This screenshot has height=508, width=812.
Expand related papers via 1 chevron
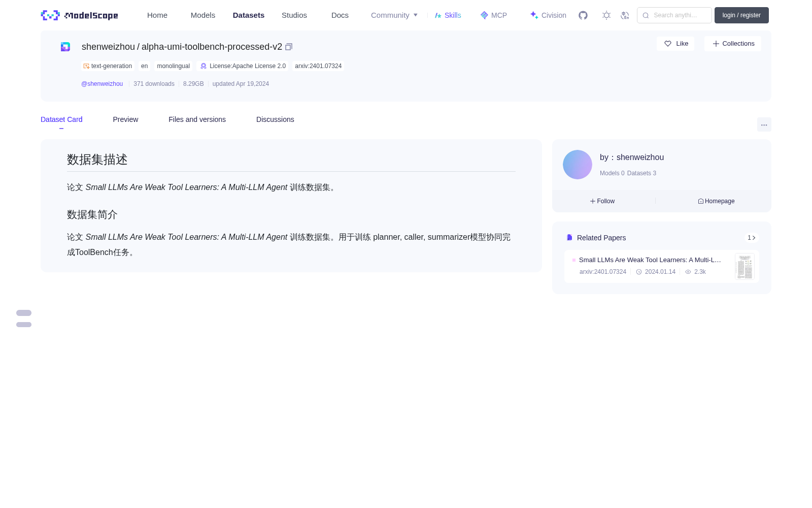752,238
